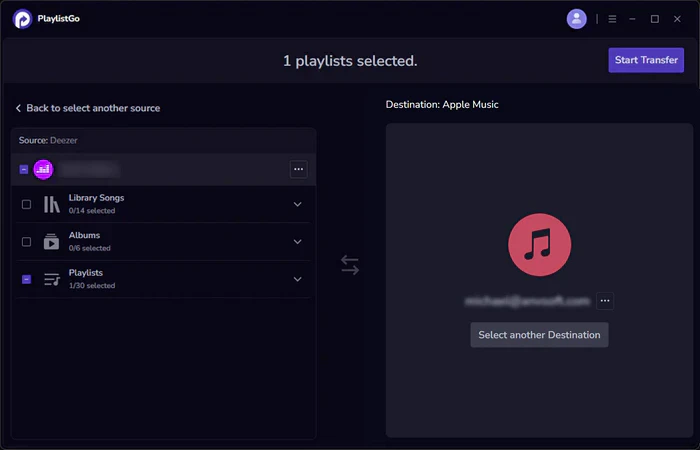Click '1/30 selected' text

pyautogui.click(x=92, y=286)
